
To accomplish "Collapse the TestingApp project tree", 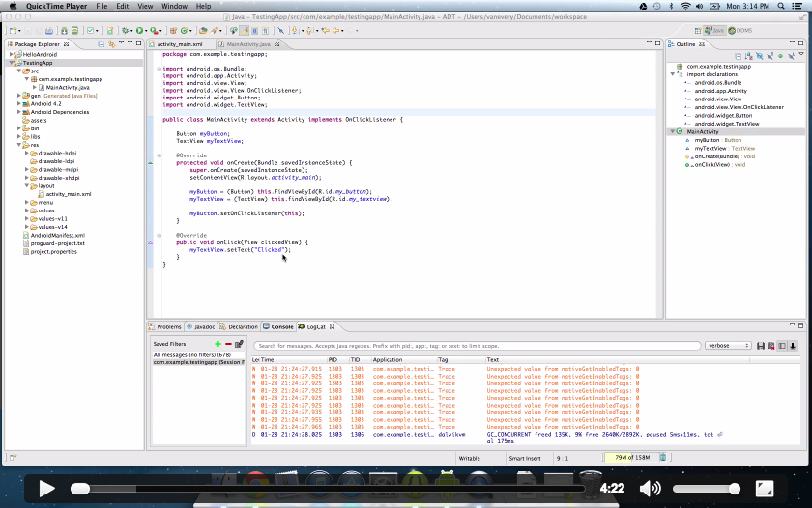I will click(x=12, y=63).
